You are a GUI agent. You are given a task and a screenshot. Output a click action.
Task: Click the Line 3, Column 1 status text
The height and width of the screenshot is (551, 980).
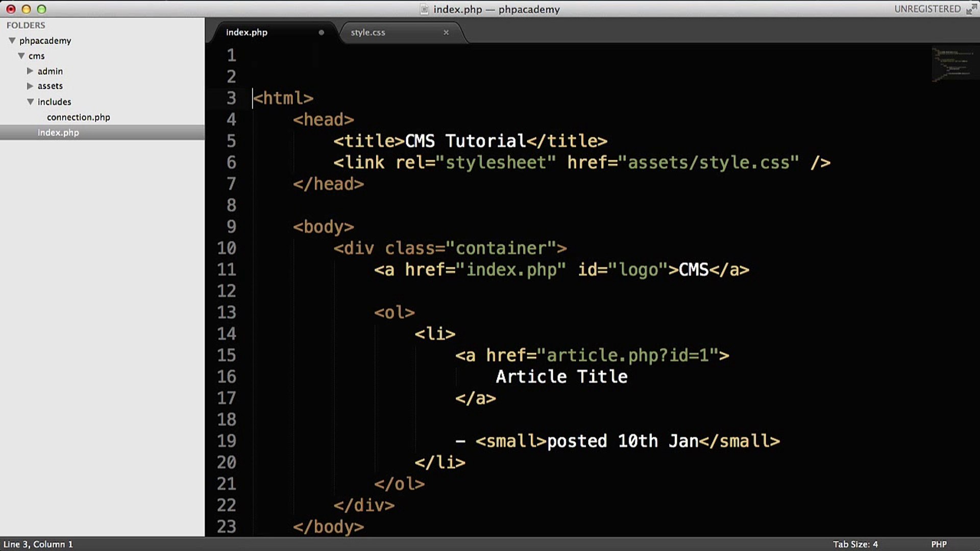pyautogui.click(x=38, y=544)
